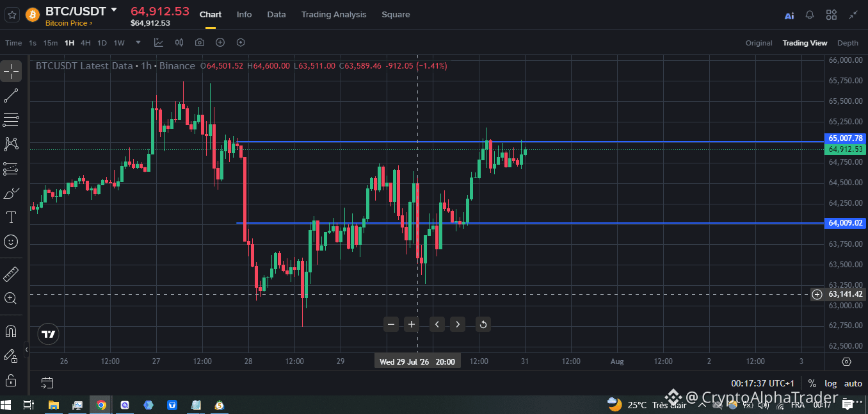Select the 1D time interval
The image size is (868, 414).
click(x=102, y=43)
